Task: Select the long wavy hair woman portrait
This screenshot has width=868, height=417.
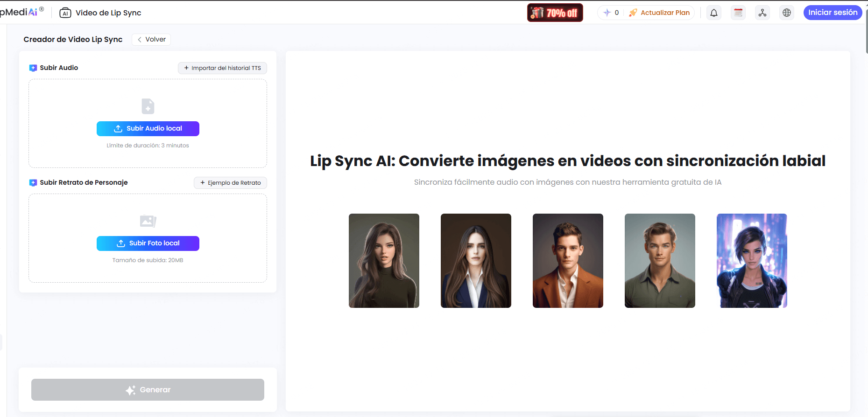Action: click(384, 261)
